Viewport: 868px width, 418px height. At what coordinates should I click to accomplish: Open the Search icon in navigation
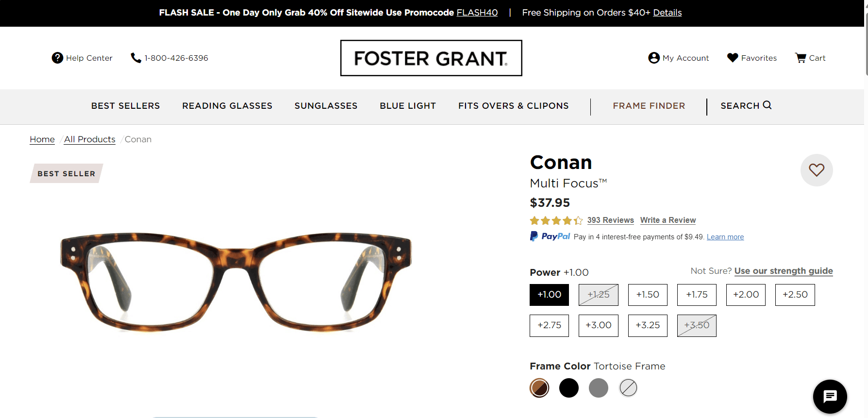[x=767, y=105]
